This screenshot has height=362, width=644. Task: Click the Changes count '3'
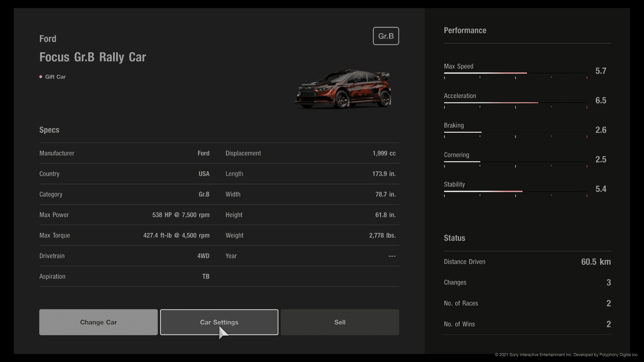click(x=608, y=283)
